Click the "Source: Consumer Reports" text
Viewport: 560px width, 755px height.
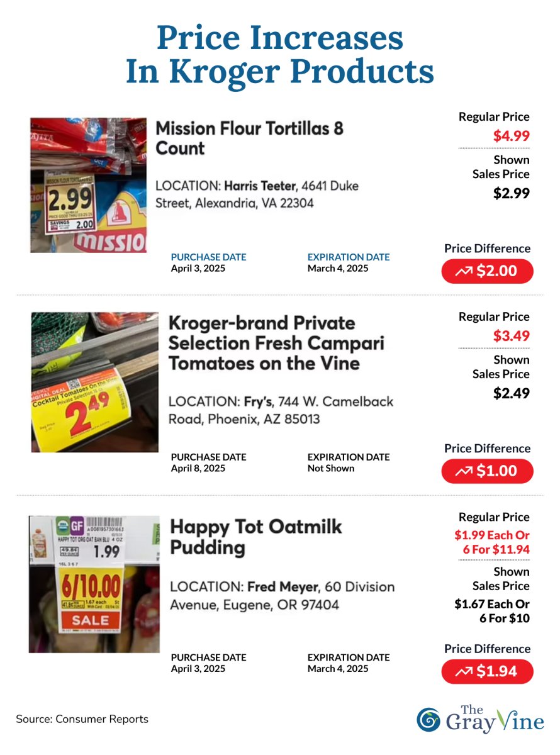(82, 719)
